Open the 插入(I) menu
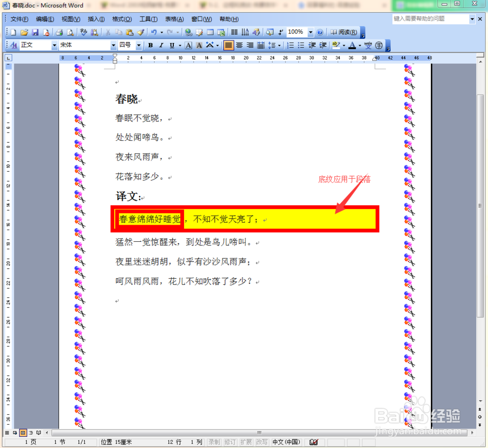 [x=96, y=19]
